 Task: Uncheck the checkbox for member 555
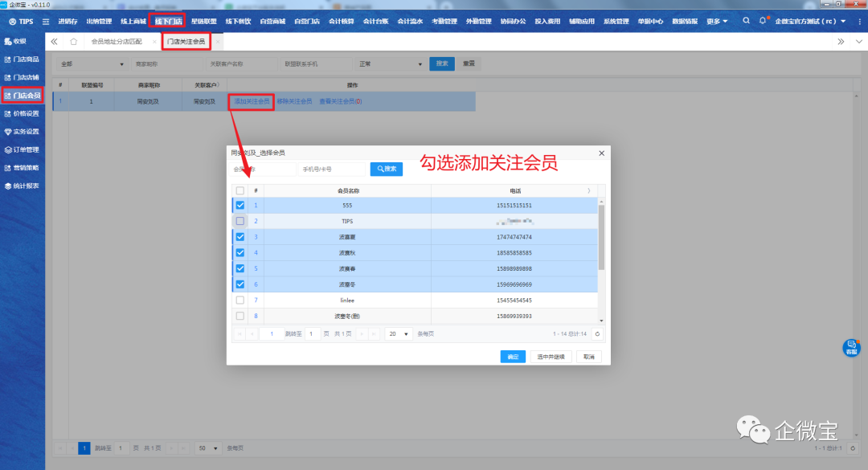coord(240,206)
